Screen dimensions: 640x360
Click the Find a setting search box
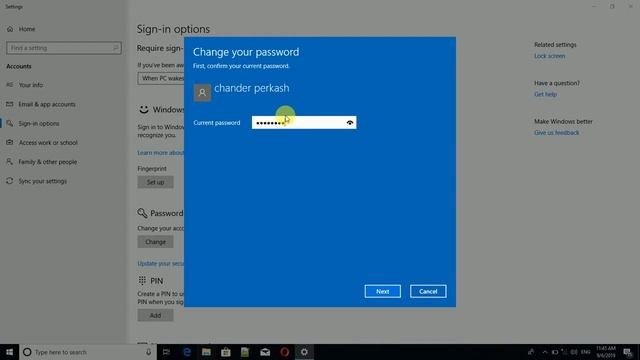point(64,48)
